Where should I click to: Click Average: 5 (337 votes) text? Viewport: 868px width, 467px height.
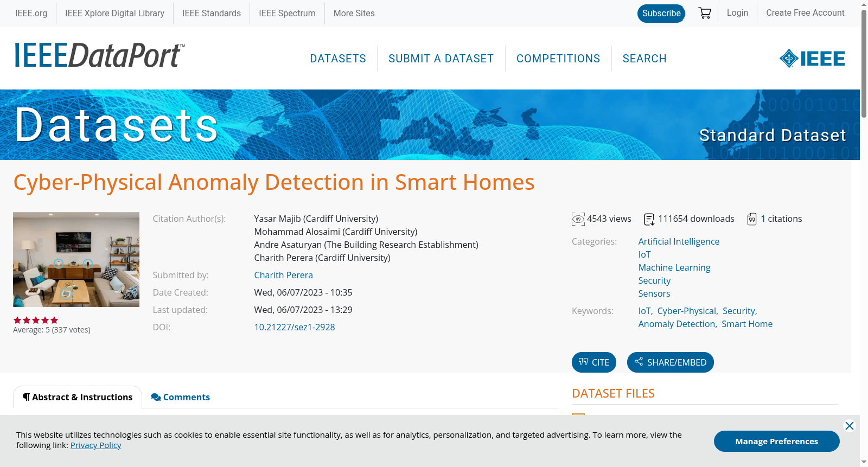point(52,330)
